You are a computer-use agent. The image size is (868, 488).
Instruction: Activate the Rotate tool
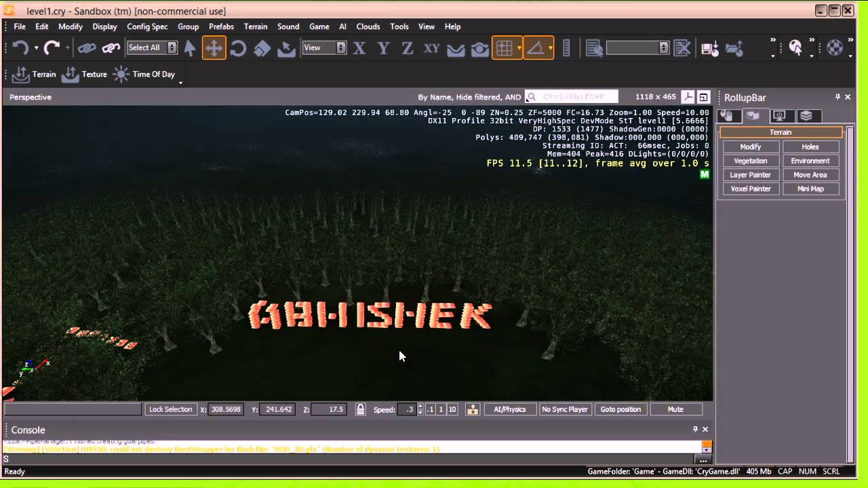pos(238,47)
